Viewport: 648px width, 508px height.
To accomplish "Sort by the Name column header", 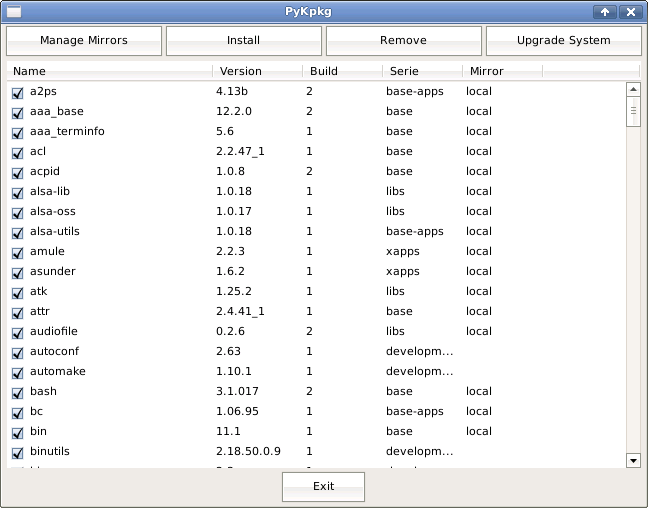I will [x=110, y=71].
